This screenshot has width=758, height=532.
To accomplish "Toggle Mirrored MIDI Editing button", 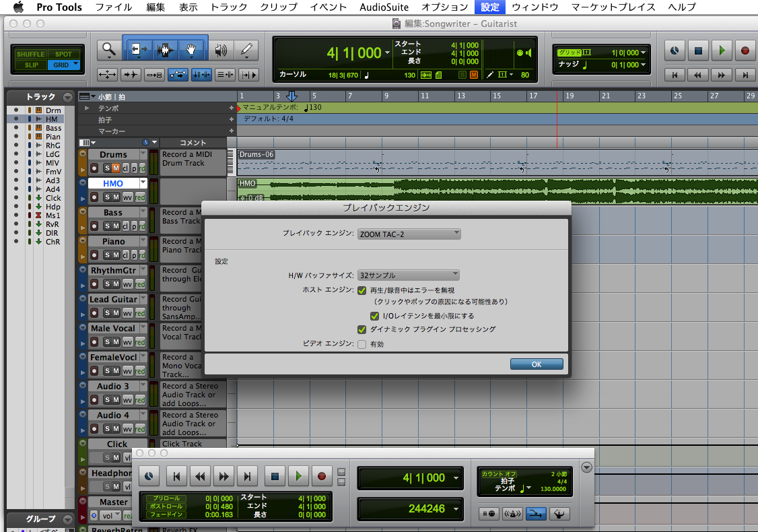I will click(154, 75).
